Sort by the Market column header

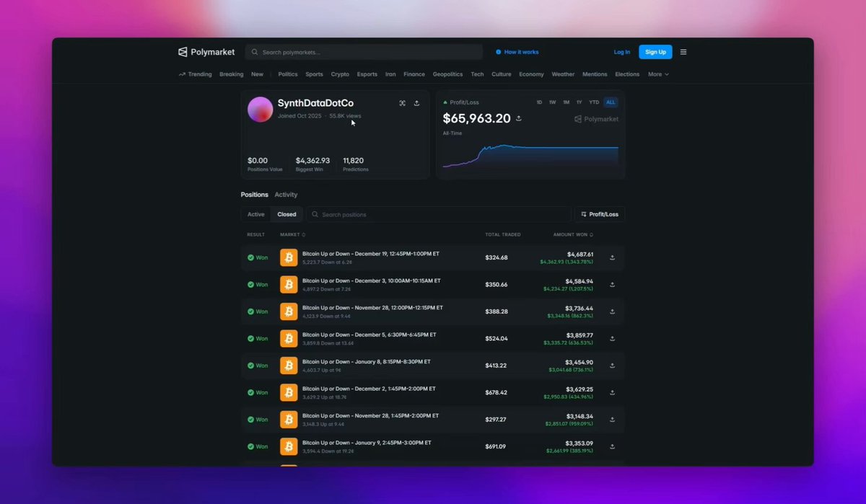point(292,234)
